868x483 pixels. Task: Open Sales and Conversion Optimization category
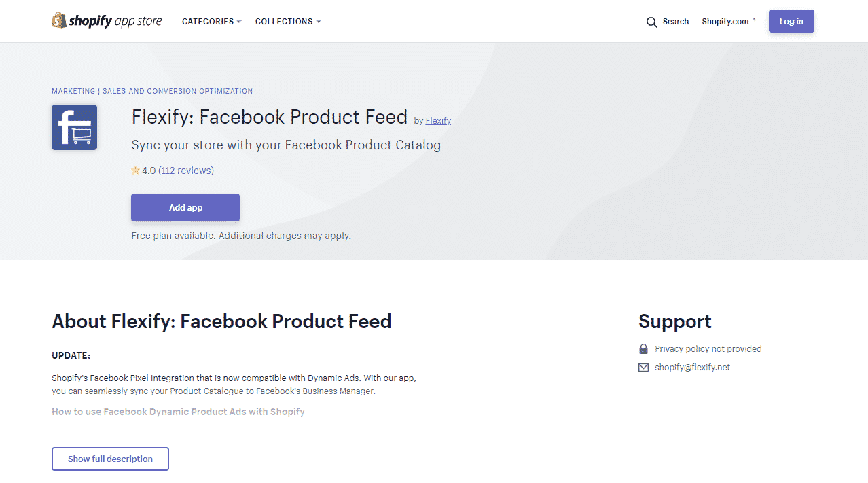(x=177, y=91)
